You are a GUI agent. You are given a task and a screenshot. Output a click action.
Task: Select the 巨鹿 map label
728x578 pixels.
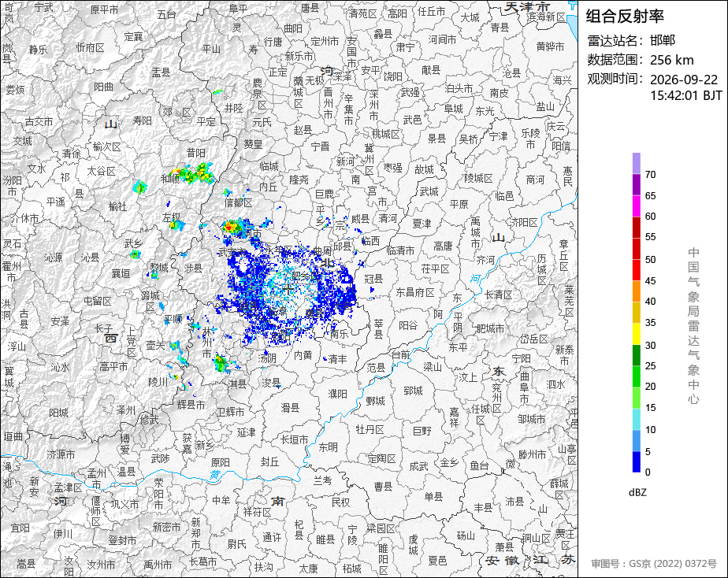tap(324, 194)
